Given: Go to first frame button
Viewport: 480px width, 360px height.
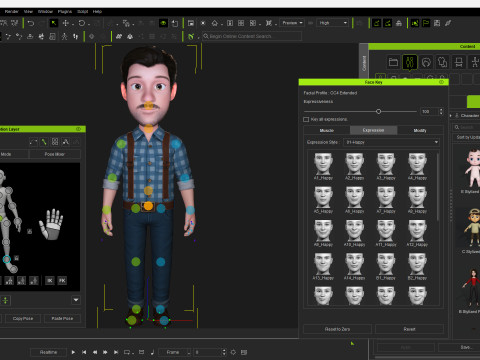Looking at the screenshot, I should 84,352.
